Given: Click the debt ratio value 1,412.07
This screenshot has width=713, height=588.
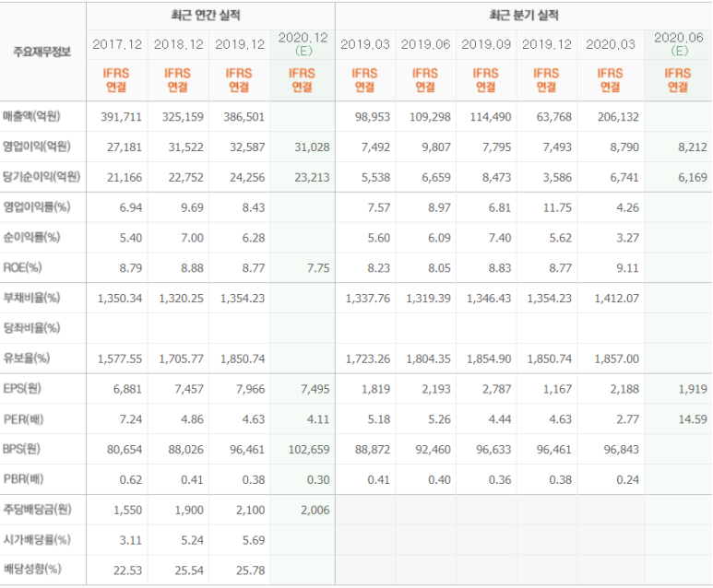Looking at the screenshot, I should [x=617, y=299].
